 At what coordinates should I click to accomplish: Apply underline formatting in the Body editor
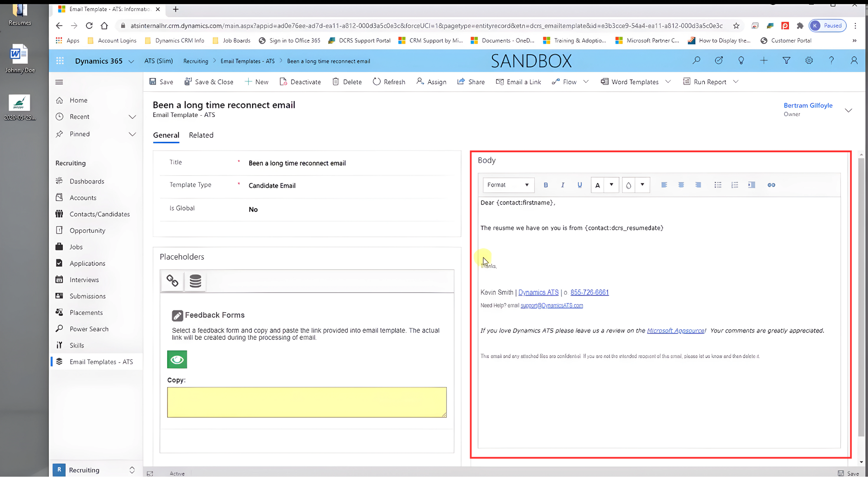[x=580, y=185]
